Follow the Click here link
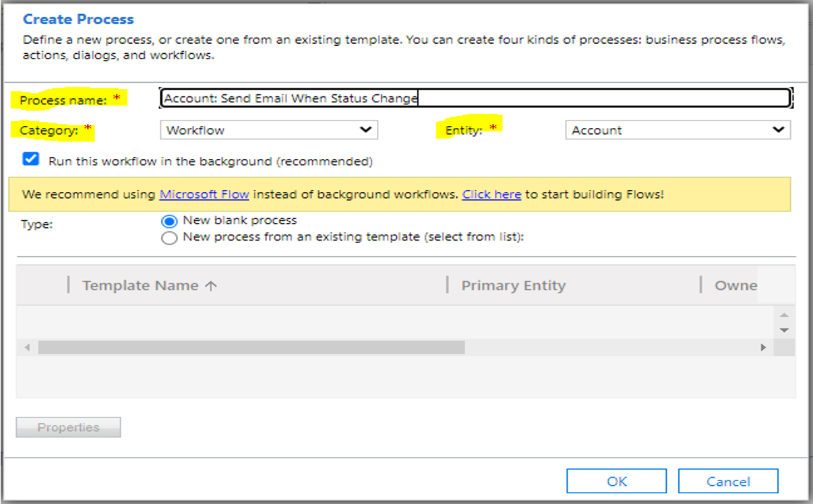Viewport: 813px width, 504px height. coord(491,195)
